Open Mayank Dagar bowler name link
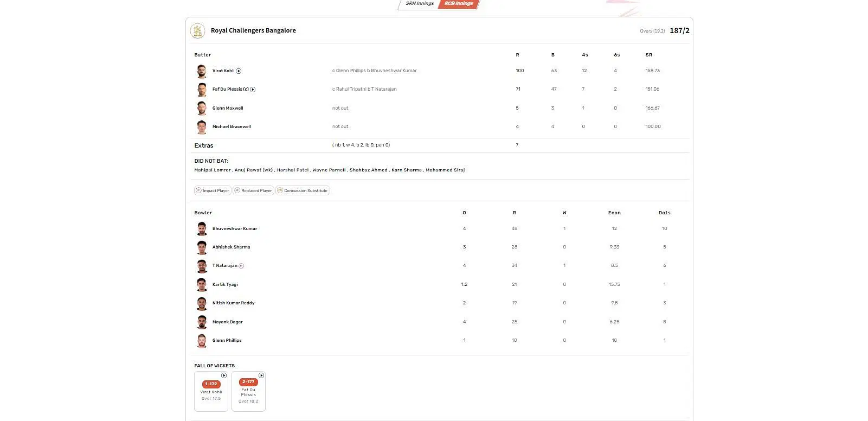Image resolution: width=868 pixels, height=421 pixels. tap(228, 322)
